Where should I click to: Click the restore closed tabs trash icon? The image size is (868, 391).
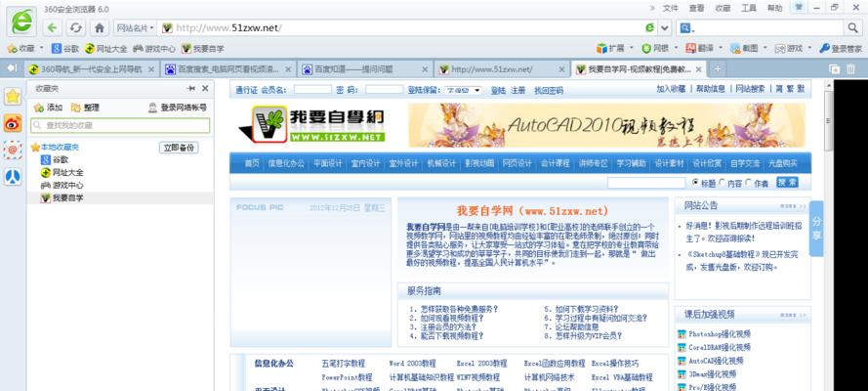(x=850, y=68)
